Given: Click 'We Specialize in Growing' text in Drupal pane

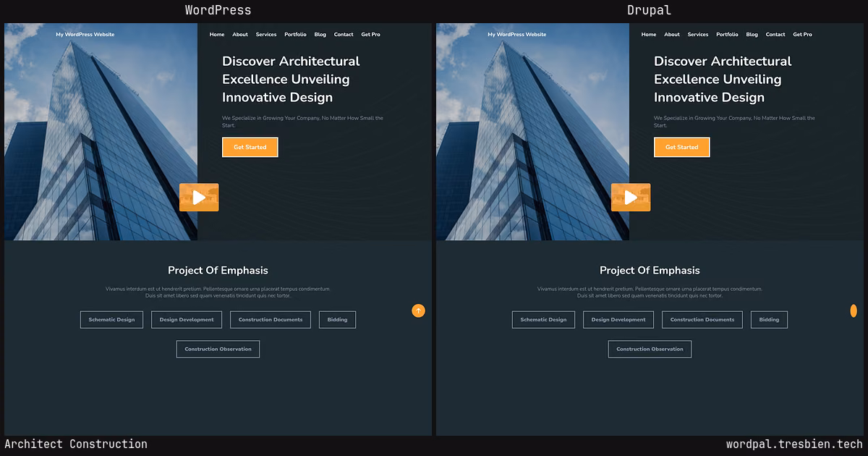Looking at the screenshot, I should pos(734,122).
